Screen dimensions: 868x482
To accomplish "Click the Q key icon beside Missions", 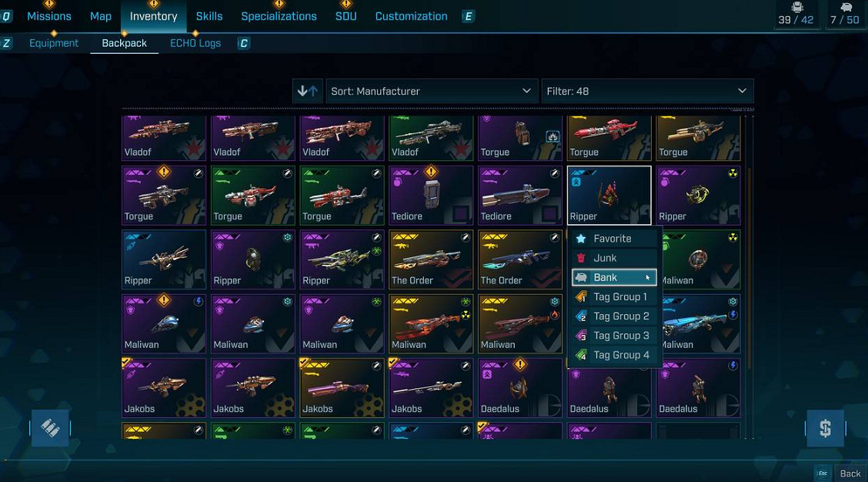I will [6, 16].
